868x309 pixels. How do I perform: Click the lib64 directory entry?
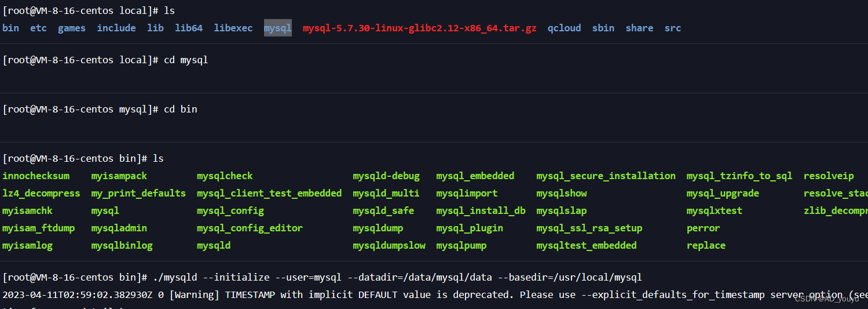click(189, 28)
